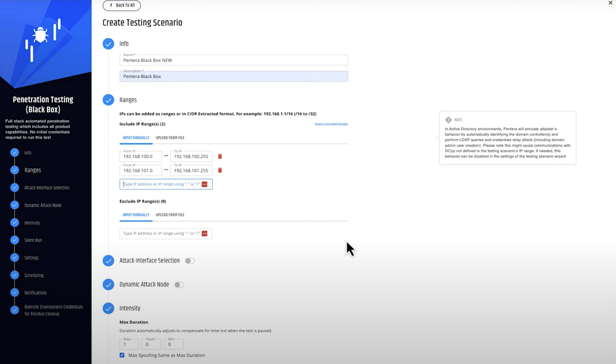Delete the 192.168.101.0 IP range using trash icon
The height and width of the screenshot is (364, 616).
click(x=220, y=170)
